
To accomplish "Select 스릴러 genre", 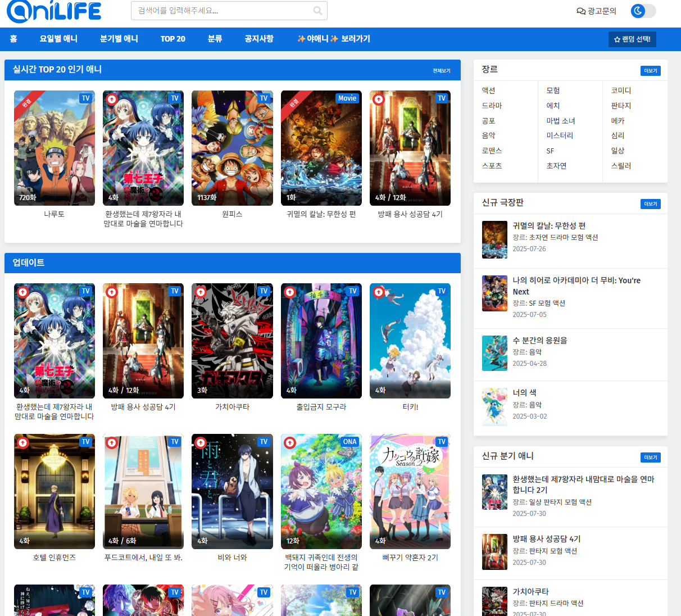I will pos(621,166).
